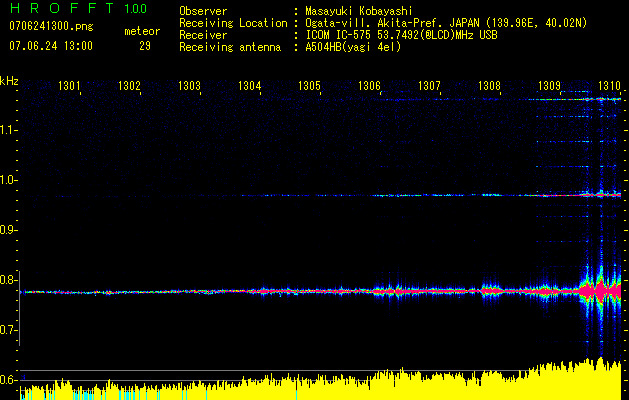Click the Receiver field label

pyautogui.click(x=203, y=35)
